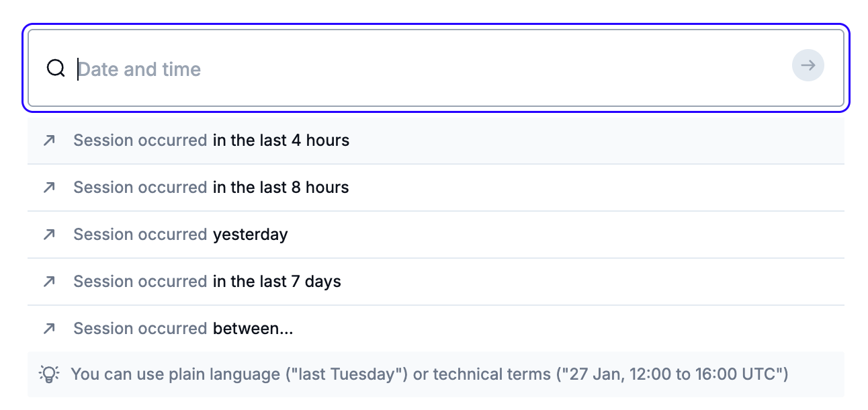The width and height of the screenshot is (868, 410).
Task: Select 'in the last 4 hours' suggestion
Action: (x=281, y=140)
